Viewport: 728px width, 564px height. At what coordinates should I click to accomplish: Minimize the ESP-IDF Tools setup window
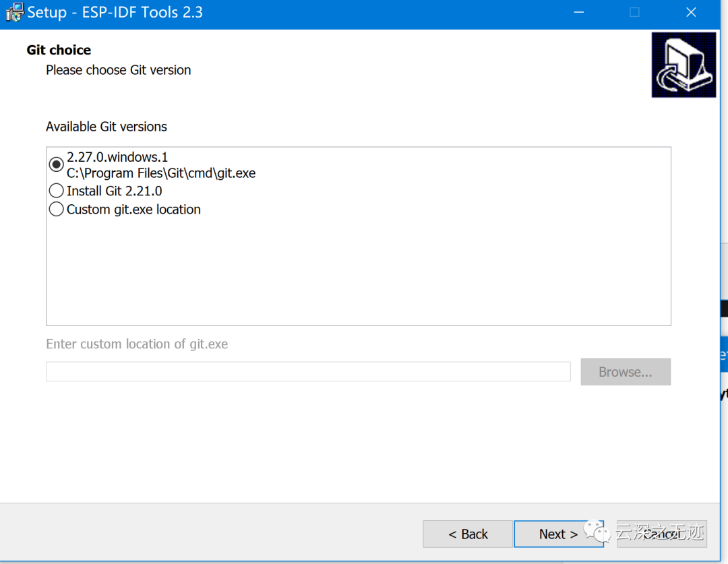click(x=578, y=12)
